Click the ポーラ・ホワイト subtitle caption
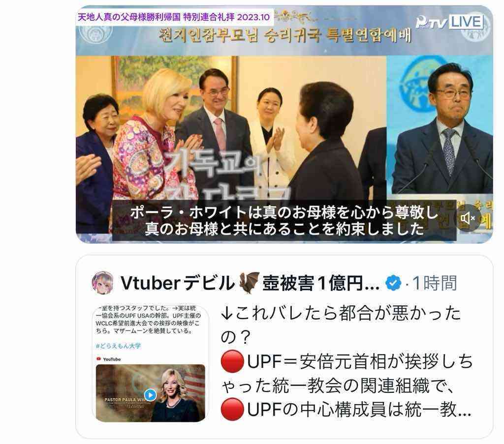Viewport: 504px width, 444px height. 284,220
